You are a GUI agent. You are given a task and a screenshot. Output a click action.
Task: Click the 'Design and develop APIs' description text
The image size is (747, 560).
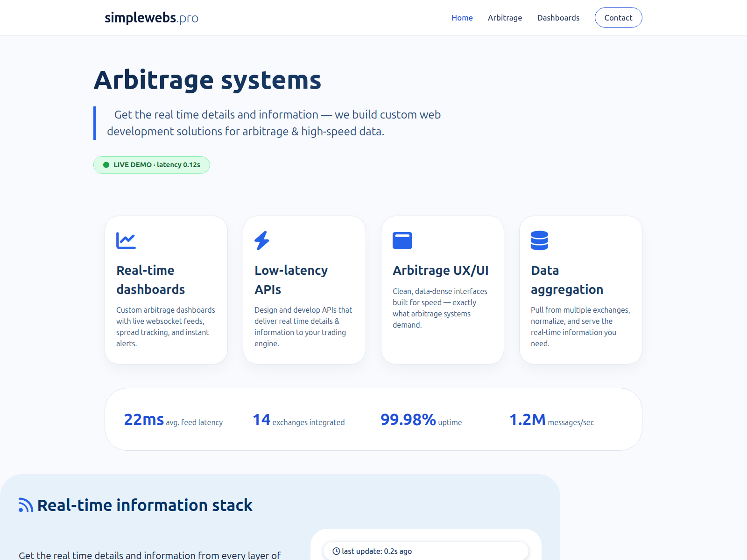coord(303,327)
